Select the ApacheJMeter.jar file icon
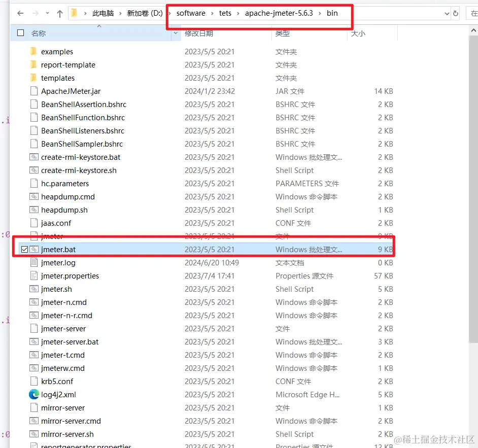This screenshot has height=448, width=478. point(34,91)
